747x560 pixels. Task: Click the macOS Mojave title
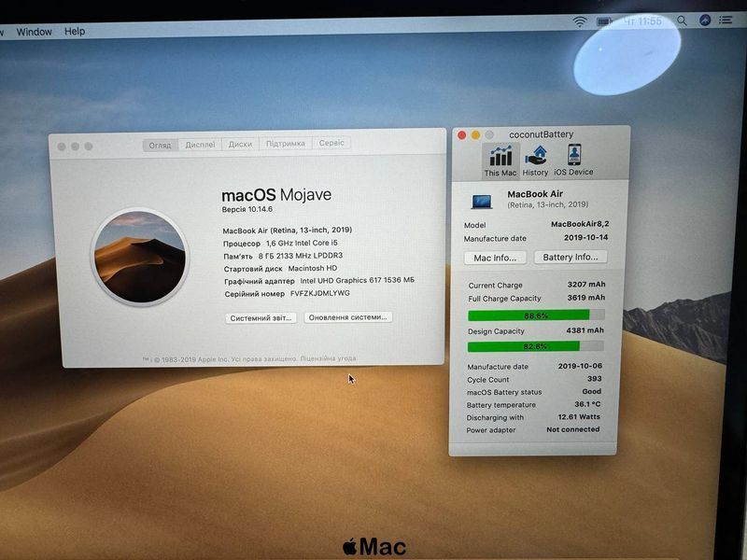[276, 195]
